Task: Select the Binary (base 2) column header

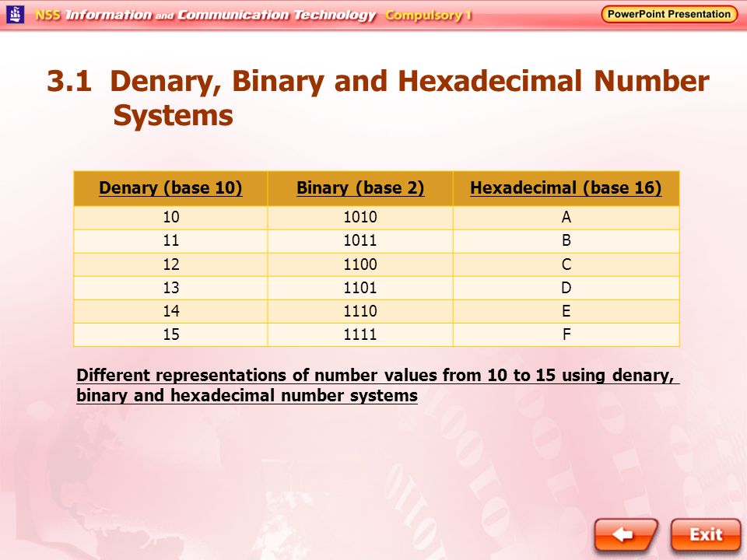Action: 360,188
